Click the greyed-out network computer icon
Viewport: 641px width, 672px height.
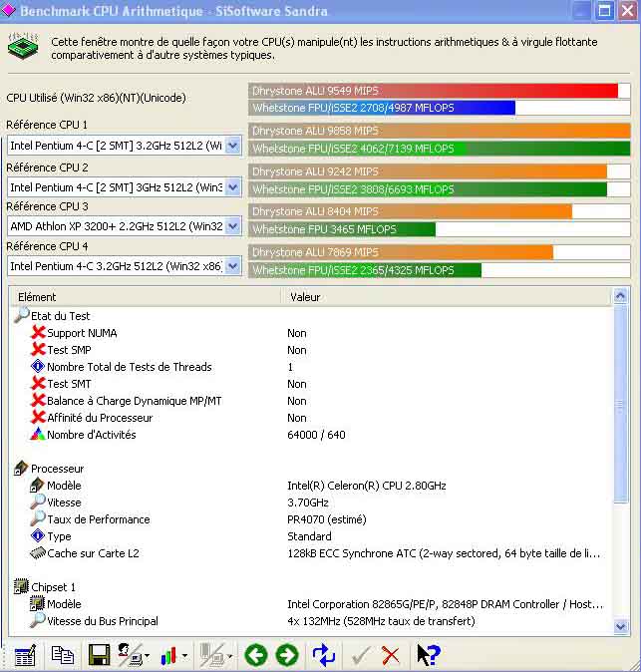pyautogui.click(x=213, y=655)
